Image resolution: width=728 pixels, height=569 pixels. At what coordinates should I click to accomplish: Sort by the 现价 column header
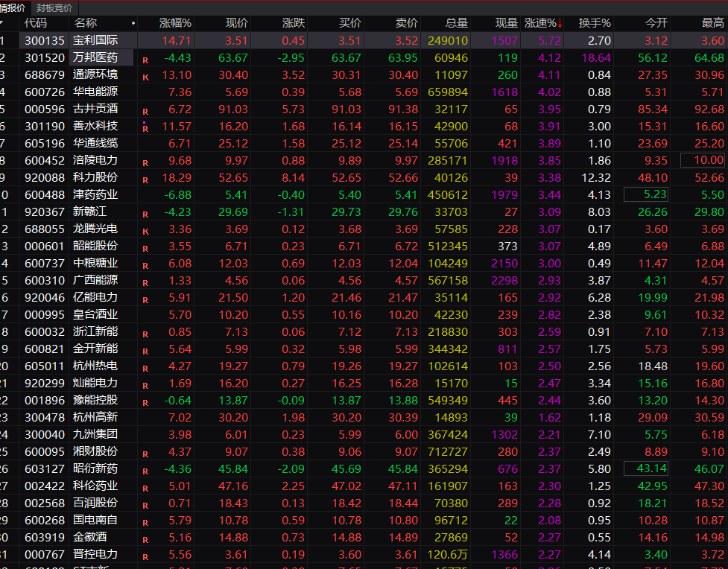(x=237, y=23)
